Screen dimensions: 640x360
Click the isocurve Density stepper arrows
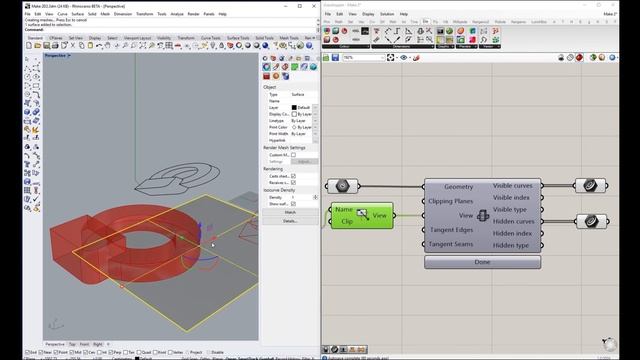316,198
